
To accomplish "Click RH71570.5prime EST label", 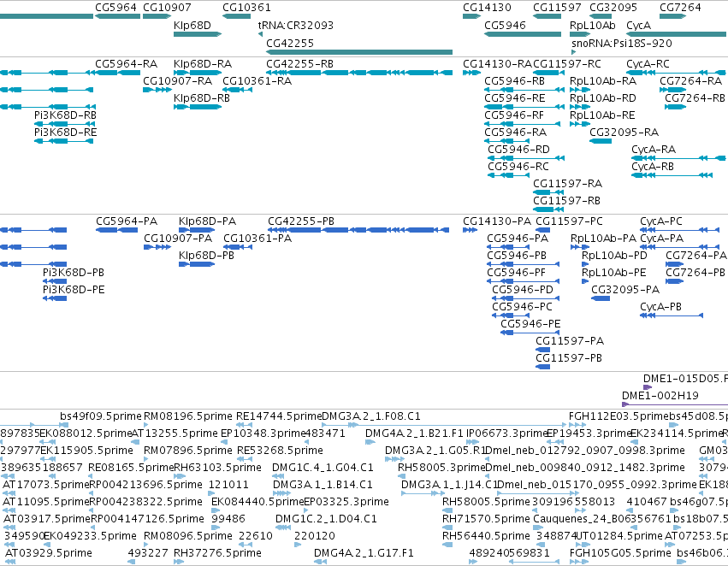I will point(486,519).
